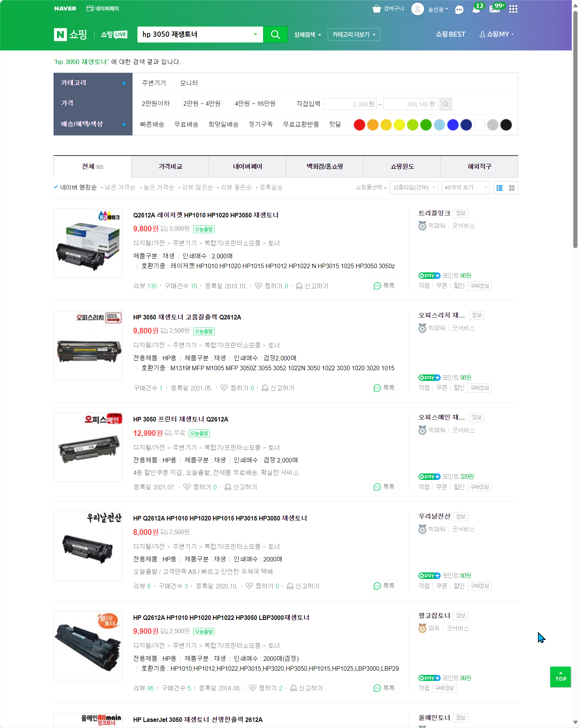This screenshot has height=728, width=579.
Task: Open the HP 3050 재생토너 고품질출력 listing
Action: click(187, 317)
